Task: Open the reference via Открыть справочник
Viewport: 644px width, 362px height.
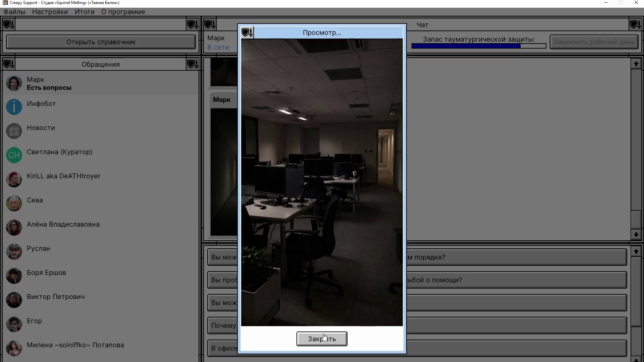Action: (x=101, y=42)
